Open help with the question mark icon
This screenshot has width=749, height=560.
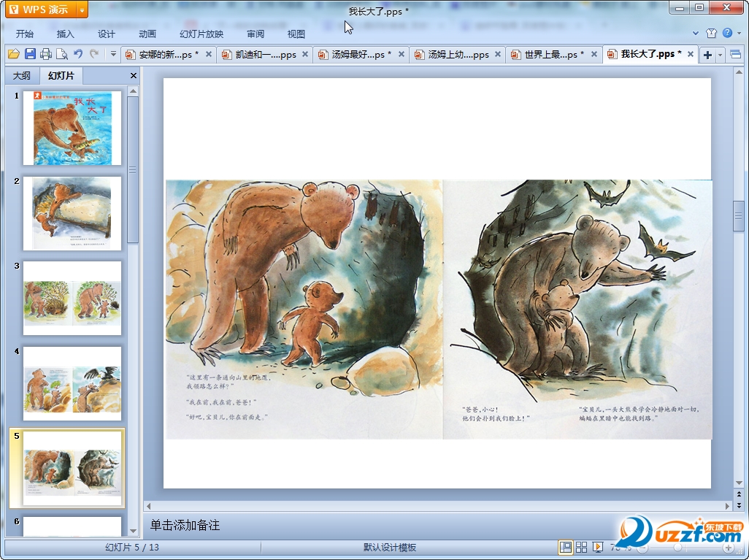(727, 33)
